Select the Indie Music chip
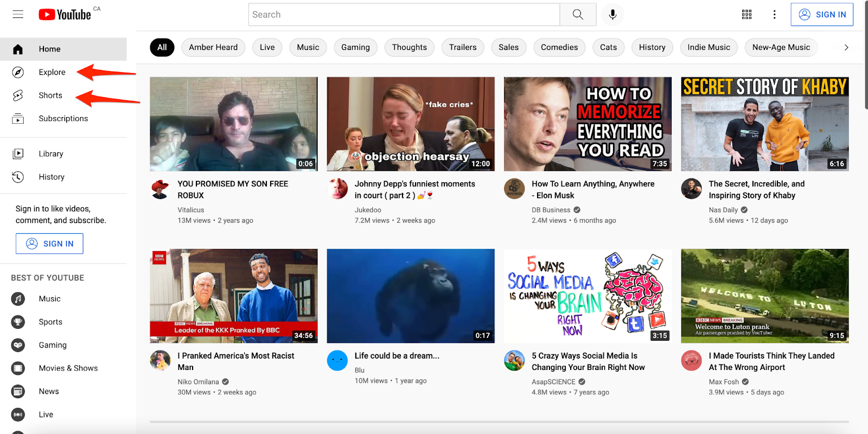The image size is (868, 434). [x=709, y=48]
